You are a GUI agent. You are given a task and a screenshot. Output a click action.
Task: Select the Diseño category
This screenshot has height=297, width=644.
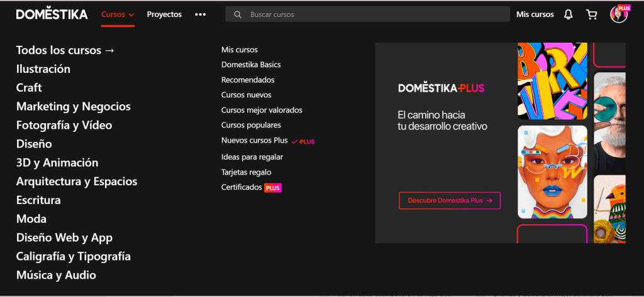34,144
